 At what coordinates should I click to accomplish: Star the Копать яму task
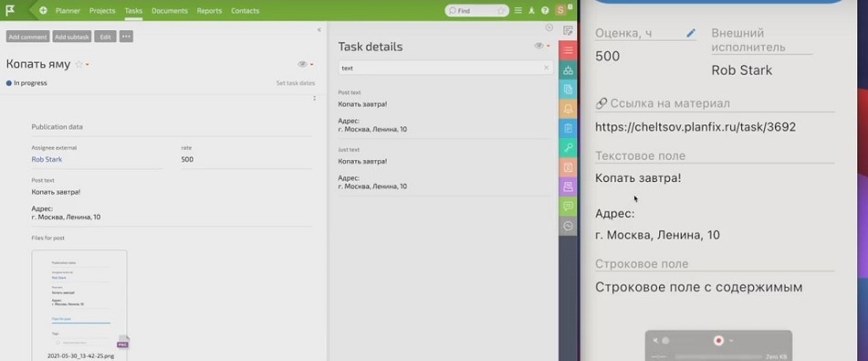[78, 64]
